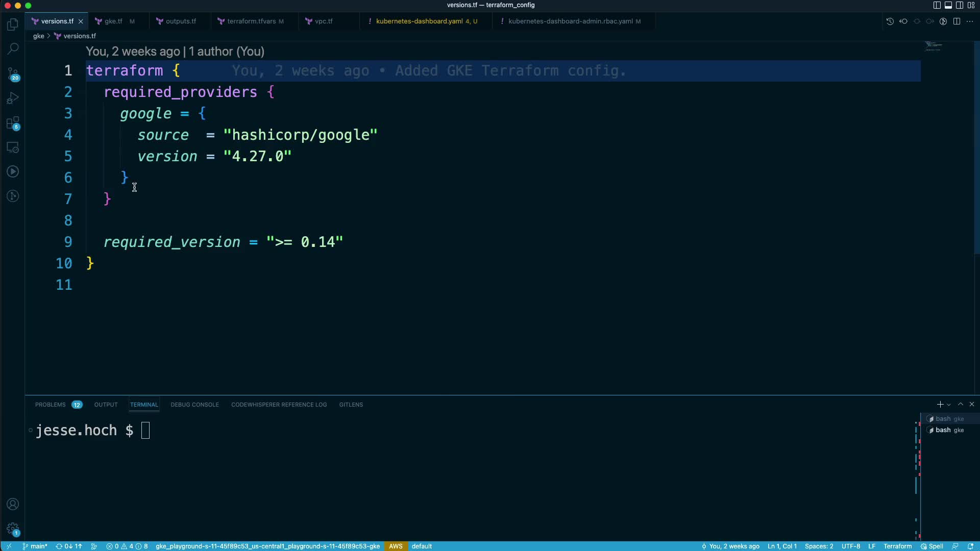Click the editor minimap preview
980x551 pixels.
tap(933, 47)
